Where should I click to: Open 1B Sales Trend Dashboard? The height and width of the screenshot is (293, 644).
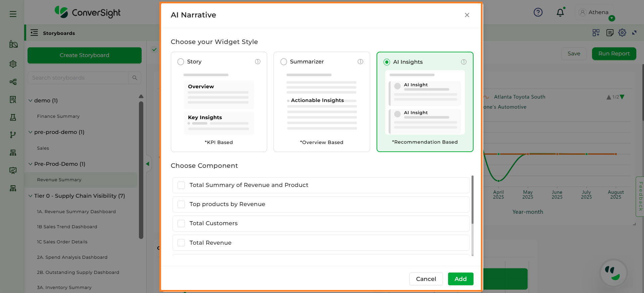tap(67, 227)
